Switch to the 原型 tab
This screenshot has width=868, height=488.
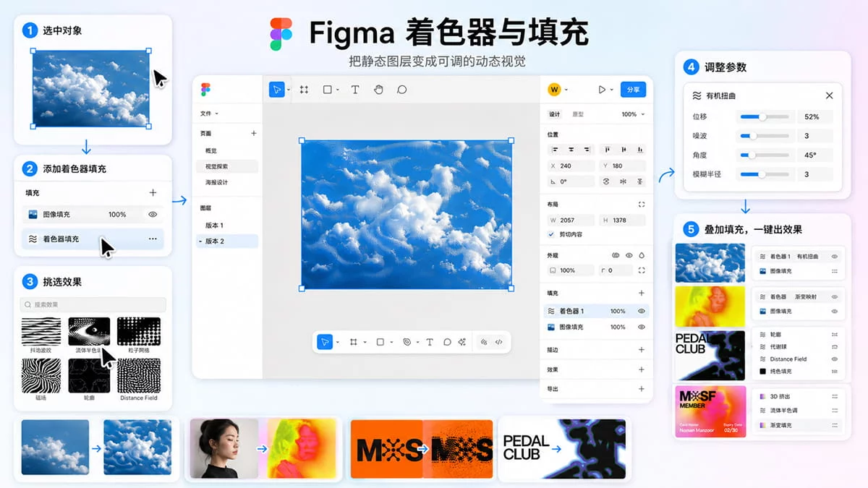tap(578, 114)
